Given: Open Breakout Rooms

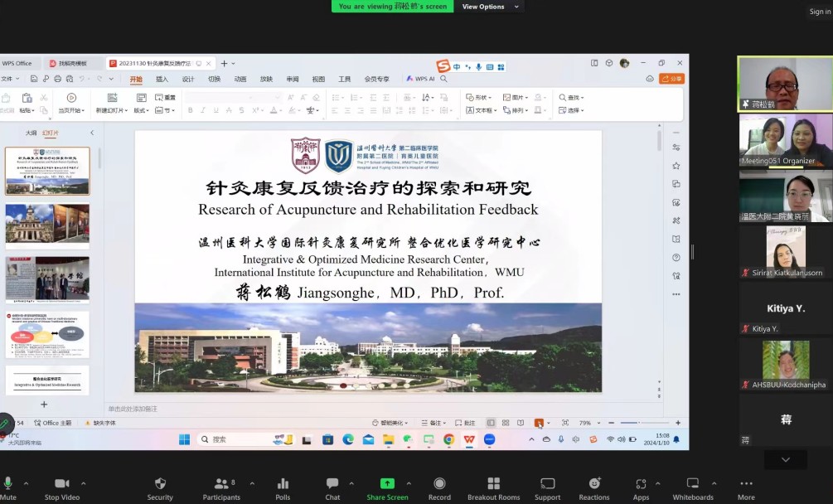Looking at the screenshot, I should [493, 485].
